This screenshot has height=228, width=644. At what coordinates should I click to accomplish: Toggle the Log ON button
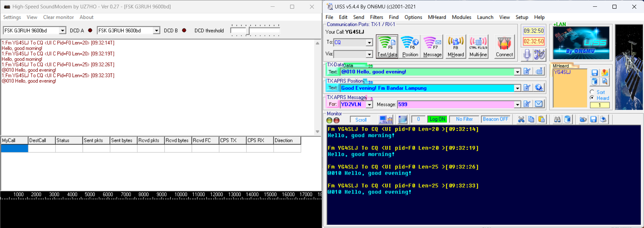(x=437, y=119)
